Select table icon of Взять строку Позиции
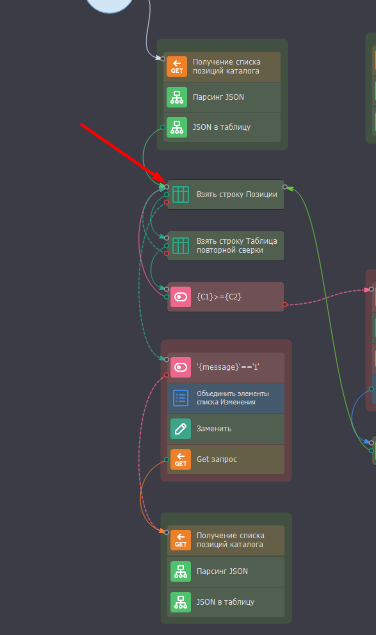Image resolution: width=376 pixels, height=635 pixels. pyautogui.click(x=181, y=194)
